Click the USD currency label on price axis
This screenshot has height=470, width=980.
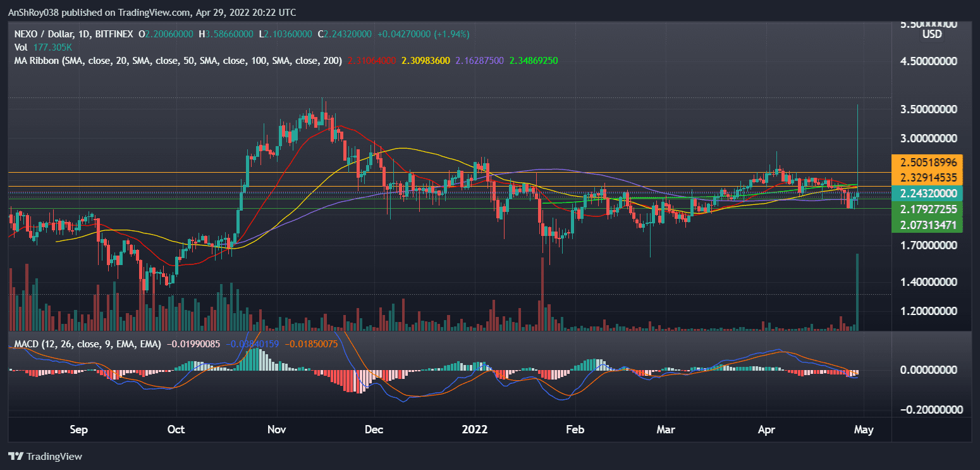931,34
